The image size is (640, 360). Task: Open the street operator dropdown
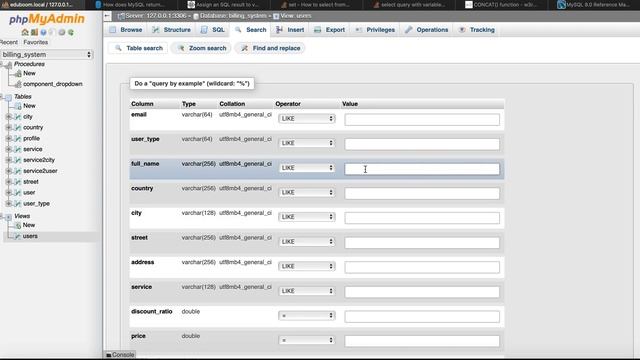pyautogui.click(x=307, y=242)
